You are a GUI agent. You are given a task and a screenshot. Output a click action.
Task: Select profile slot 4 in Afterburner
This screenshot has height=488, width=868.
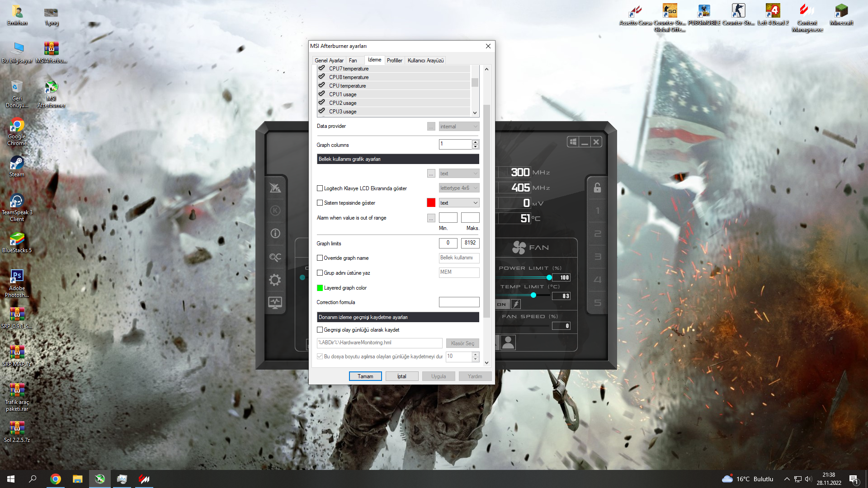(x=597, y=280)
